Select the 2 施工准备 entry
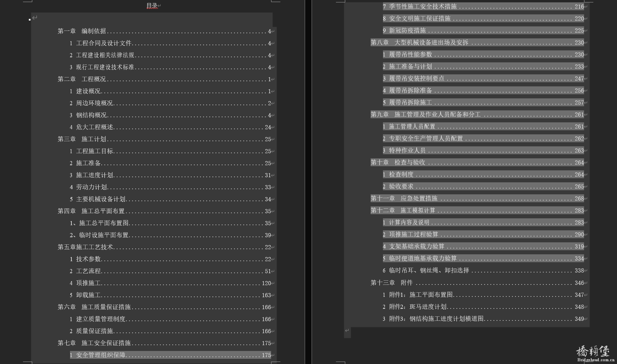The width and height of the screenshot is (617, 364). point(171,163)
